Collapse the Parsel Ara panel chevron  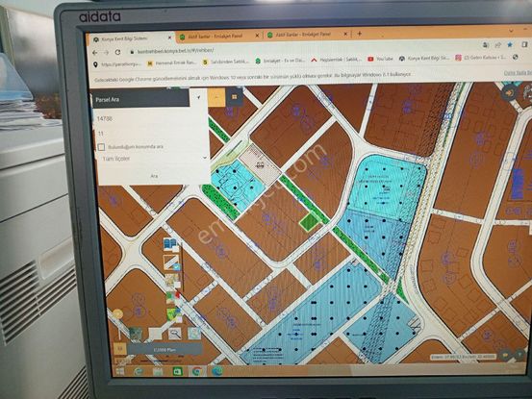199,97
